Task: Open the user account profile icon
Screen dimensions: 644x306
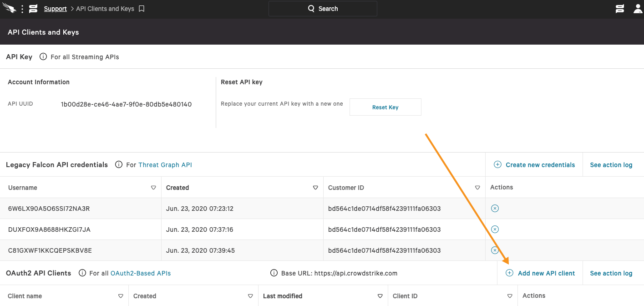Action: click(x=638, y=9)
